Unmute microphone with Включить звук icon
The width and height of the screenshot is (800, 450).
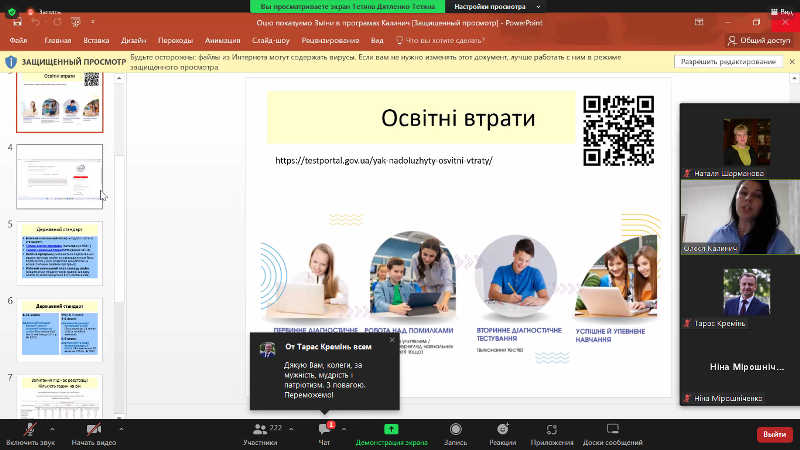(28, 429)
